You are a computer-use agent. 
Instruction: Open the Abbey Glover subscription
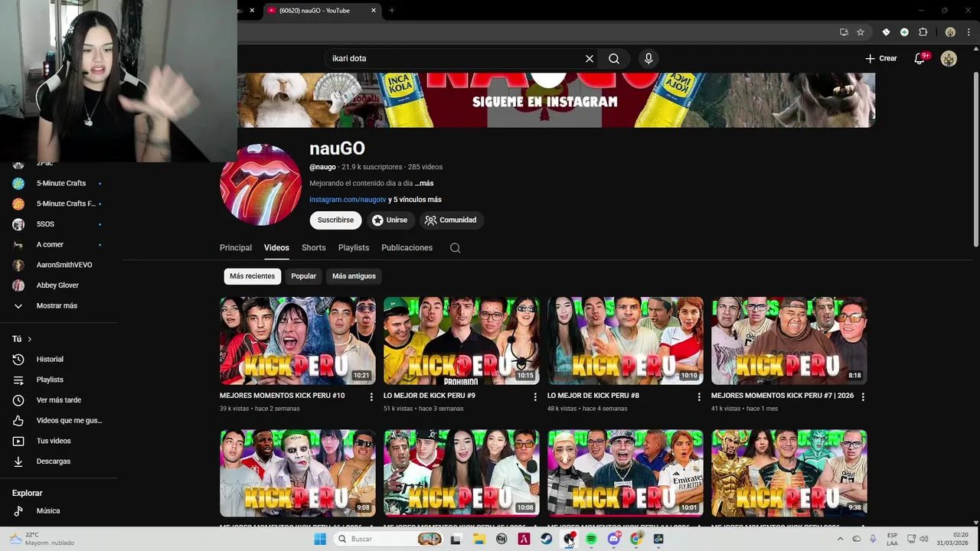tap(58, 285)
